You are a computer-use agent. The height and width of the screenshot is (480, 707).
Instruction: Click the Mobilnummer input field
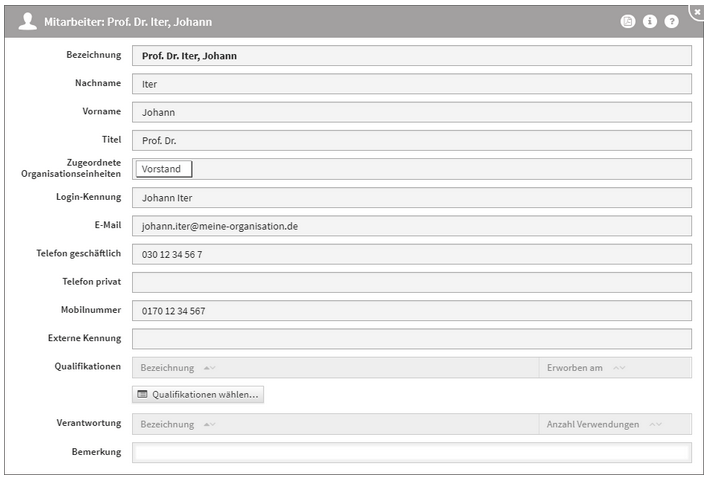point(411,310)
